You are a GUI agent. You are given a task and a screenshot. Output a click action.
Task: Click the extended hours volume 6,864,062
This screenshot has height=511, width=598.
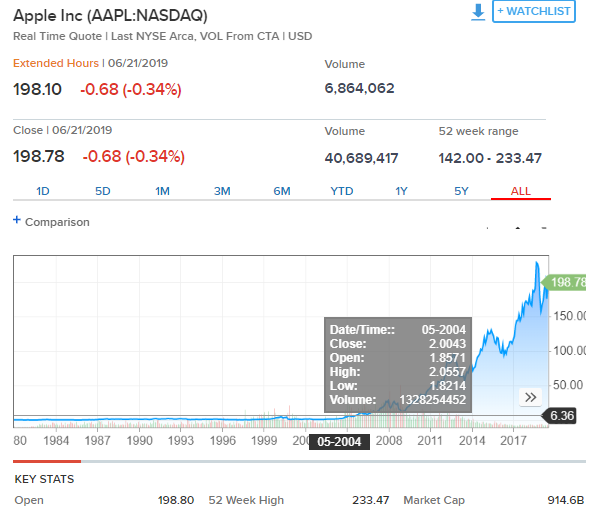click(359, 88)
